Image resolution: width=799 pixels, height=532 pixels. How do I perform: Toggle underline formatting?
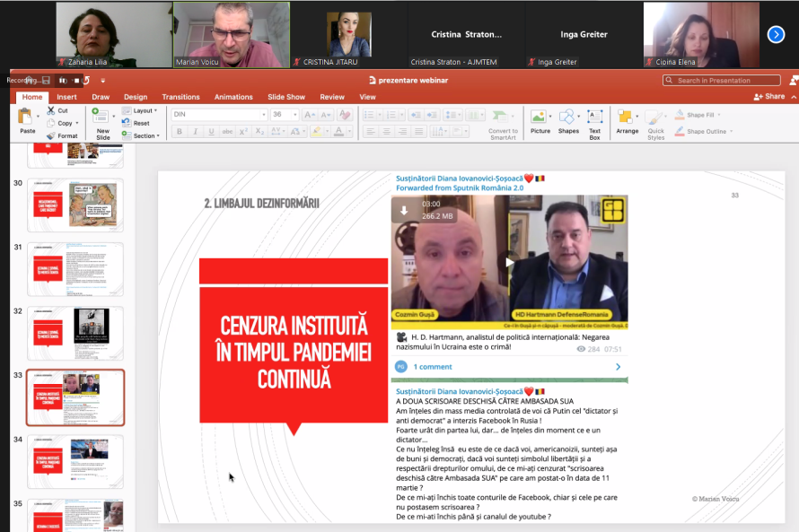[210, 131]
